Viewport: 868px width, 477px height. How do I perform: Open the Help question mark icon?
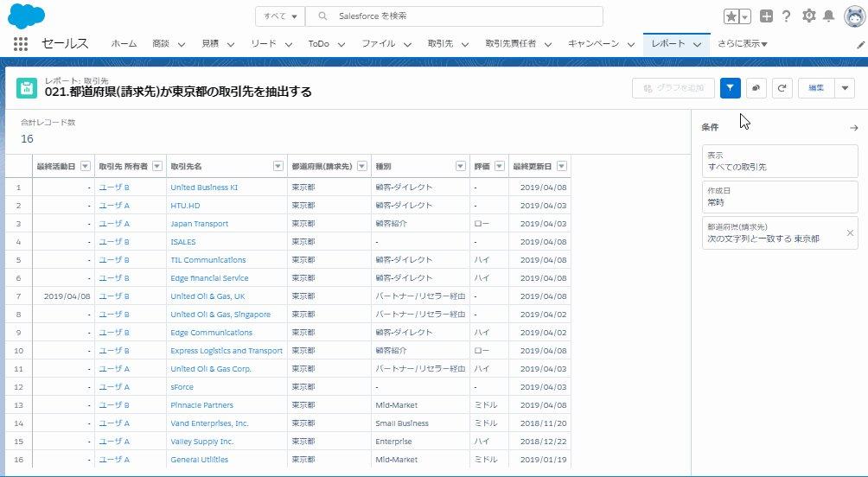[786, 16]
